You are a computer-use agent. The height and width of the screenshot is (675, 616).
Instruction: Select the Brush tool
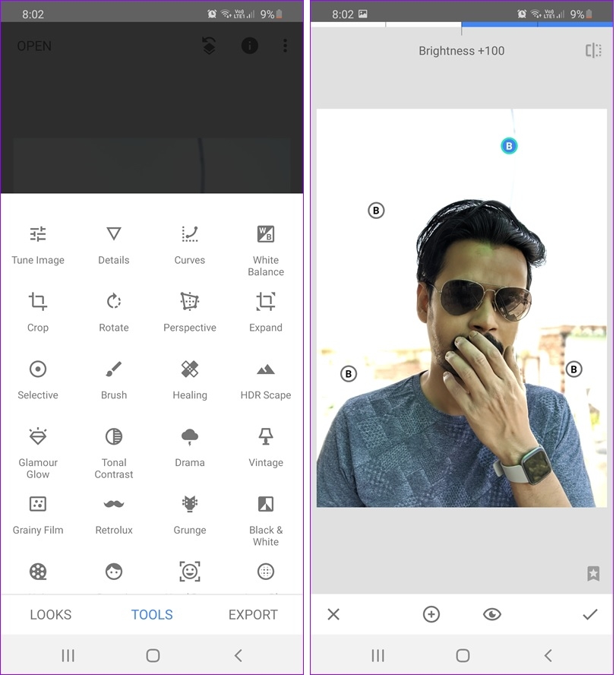(114, 380)
